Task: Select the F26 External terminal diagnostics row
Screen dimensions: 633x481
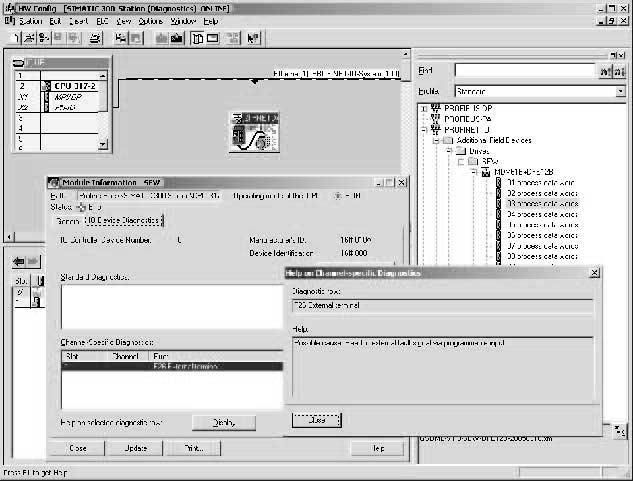Action: tap(172, 366)
